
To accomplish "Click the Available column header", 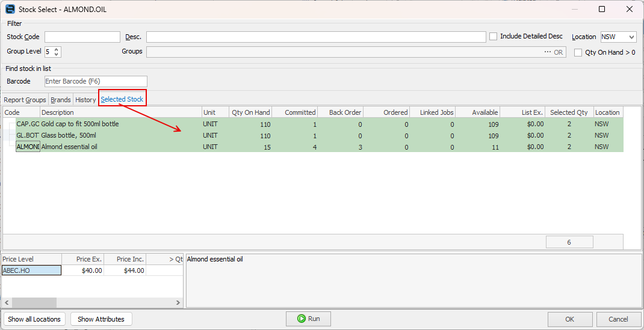I will [x=478, y=112].
